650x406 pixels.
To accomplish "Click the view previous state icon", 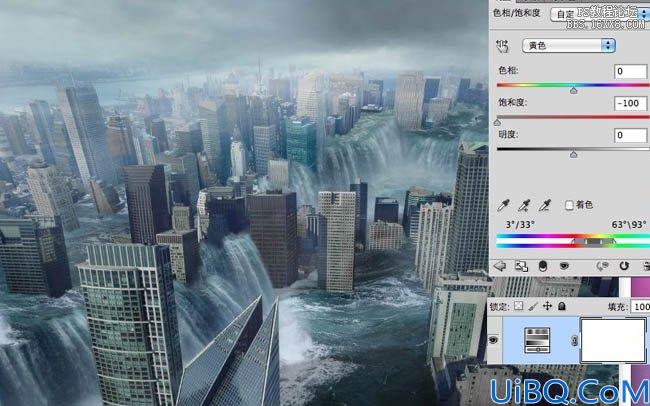I will [602, 266].
